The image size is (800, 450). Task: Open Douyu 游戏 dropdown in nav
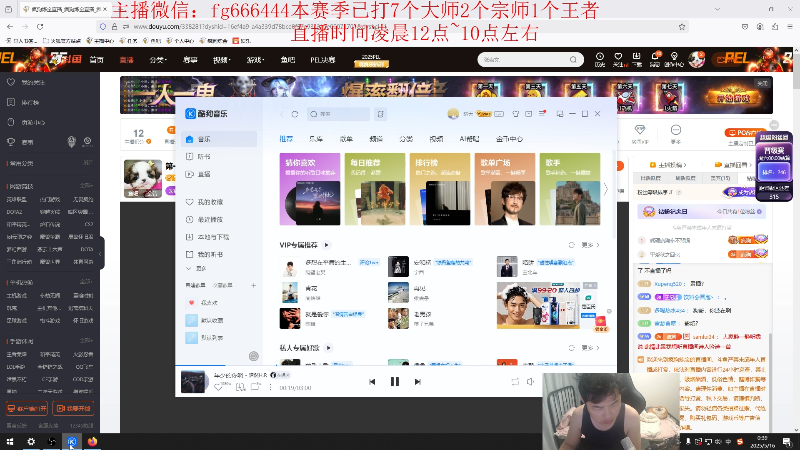point(255,60)
